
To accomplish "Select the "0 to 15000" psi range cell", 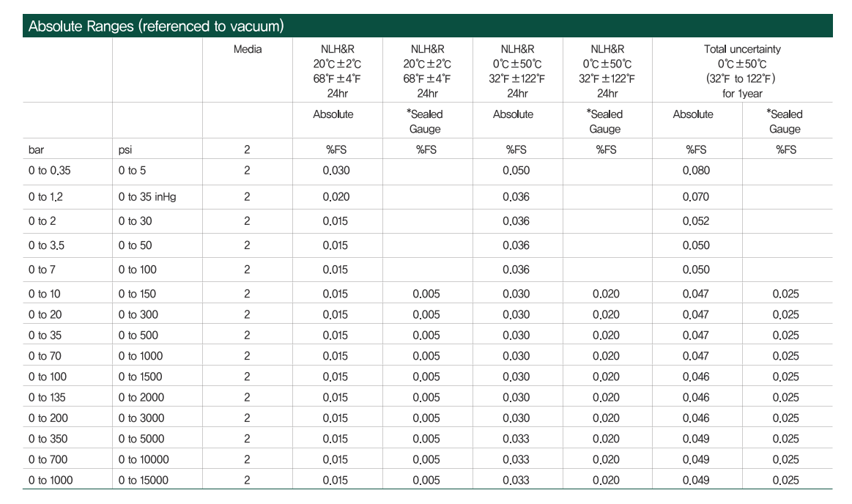I will (144, 480).
